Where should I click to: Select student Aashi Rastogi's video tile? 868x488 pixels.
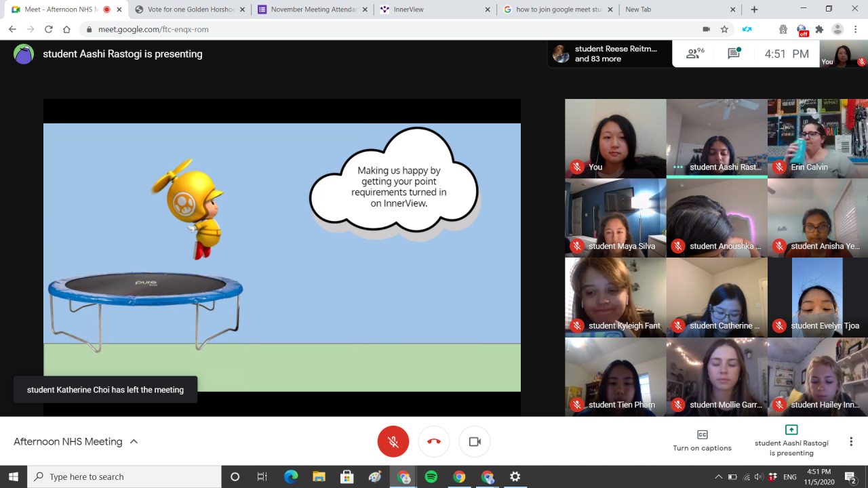[717, 139]
